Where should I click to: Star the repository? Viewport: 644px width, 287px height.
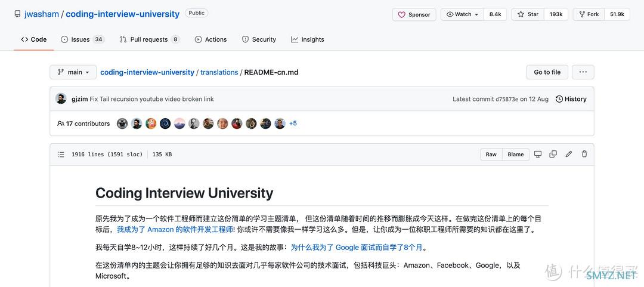point(528,14)
